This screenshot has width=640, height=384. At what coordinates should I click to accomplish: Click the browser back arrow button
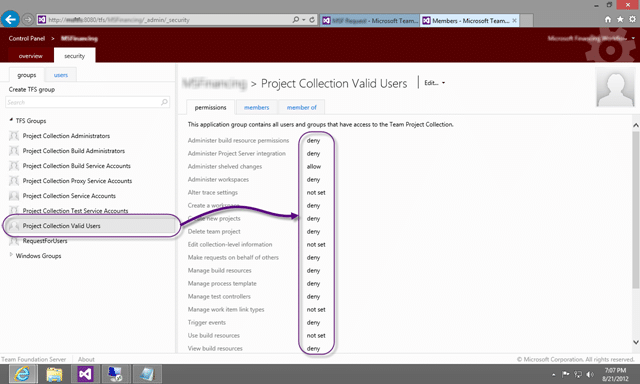click(11, 19)
